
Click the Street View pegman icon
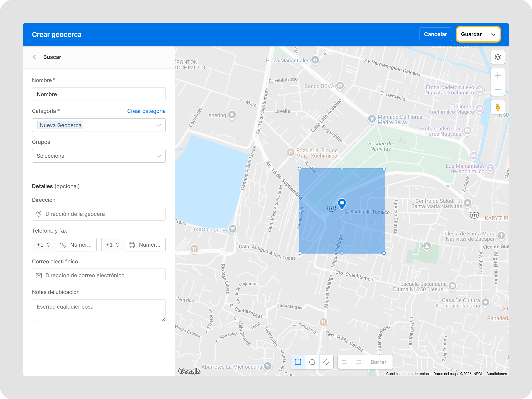[x=498, y=107]
